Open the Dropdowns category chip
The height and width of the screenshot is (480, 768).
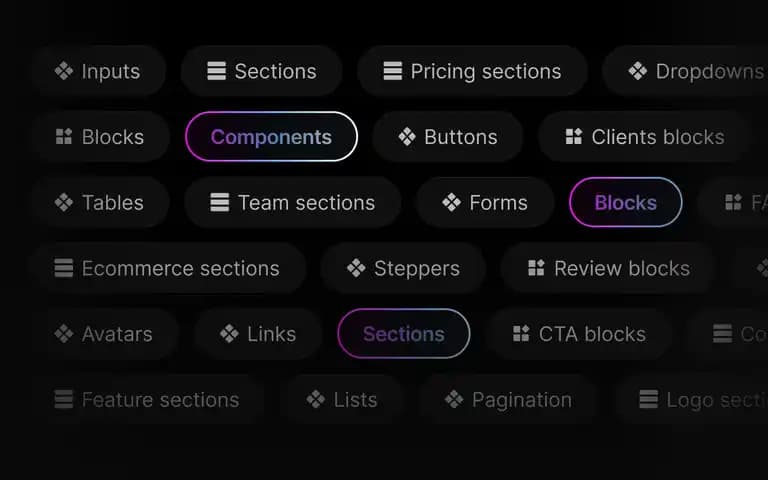click(686, 71)
